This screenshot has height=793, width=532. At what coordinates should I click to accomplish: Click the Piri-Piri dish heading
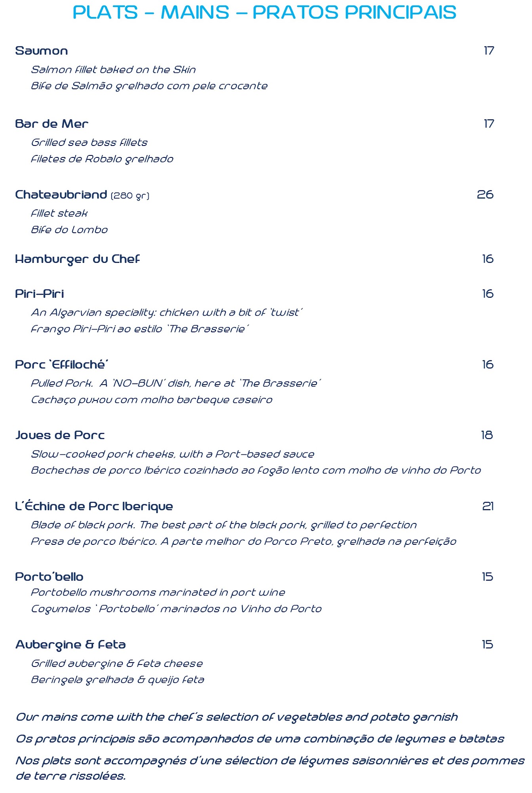click(x=39, y=294)
